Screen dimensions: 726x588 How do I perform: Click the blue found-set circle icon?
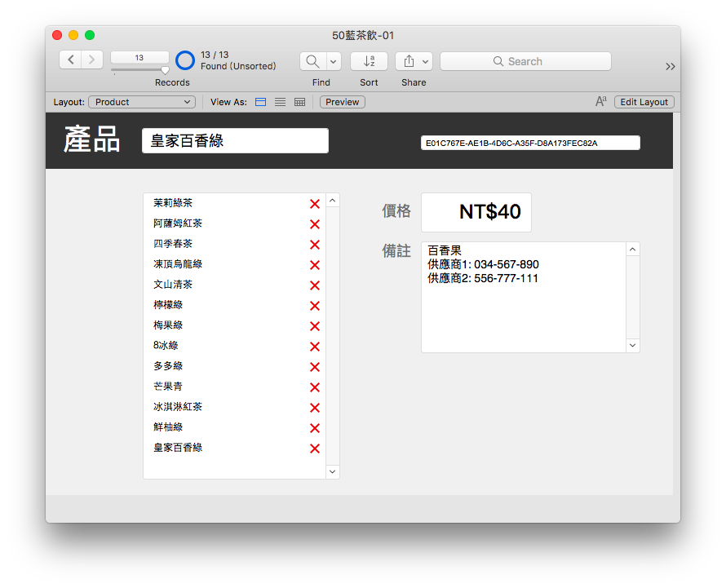tap(184, 60)
